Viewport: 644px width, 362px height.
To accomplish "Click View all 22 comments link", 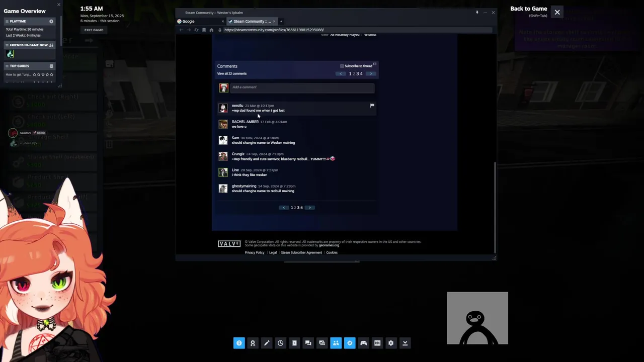I will pos(232,73).
